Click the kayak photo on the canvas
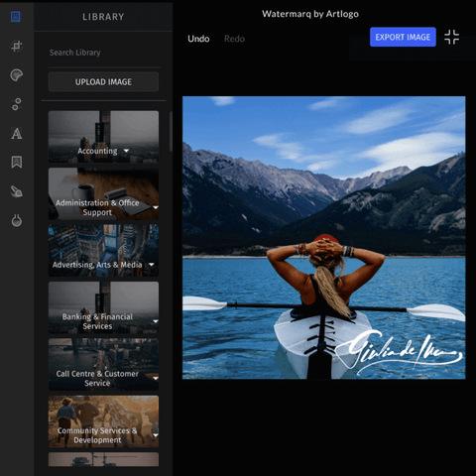476x476 pixels. pos(324,238)
